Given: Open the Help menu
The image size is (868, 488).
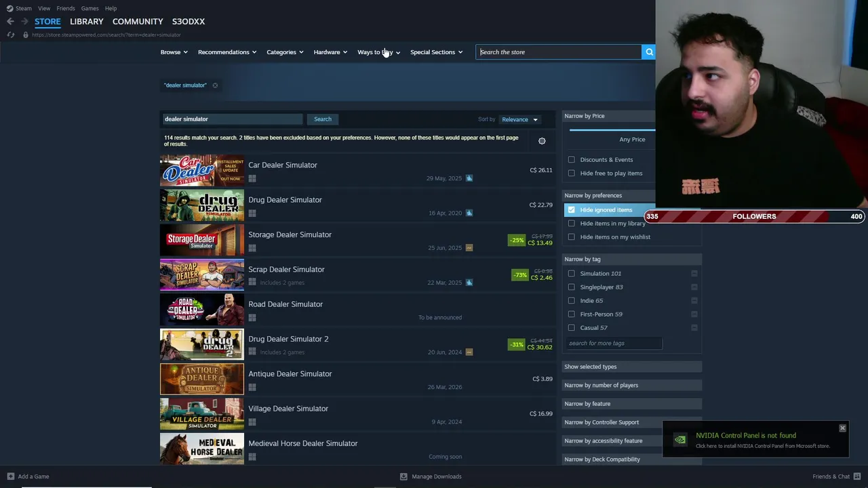Looking at the screenshot, I should pos(111,9).
